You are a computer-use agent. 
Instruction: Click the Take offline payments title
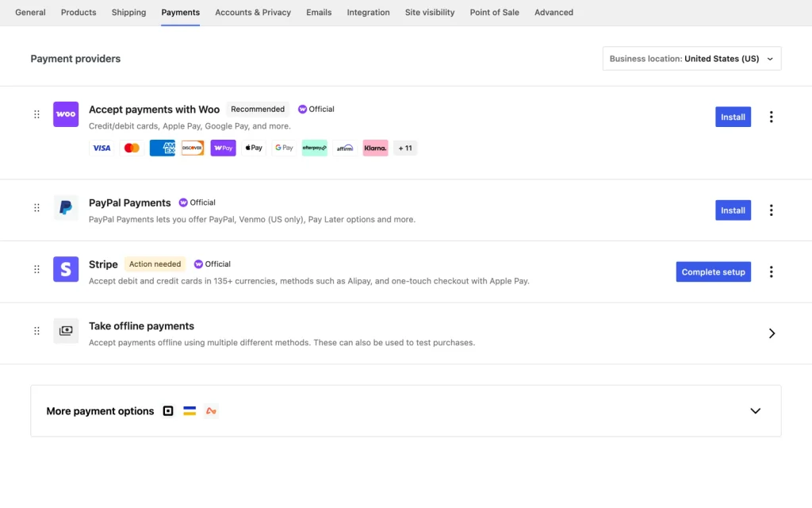pos(141,326)
